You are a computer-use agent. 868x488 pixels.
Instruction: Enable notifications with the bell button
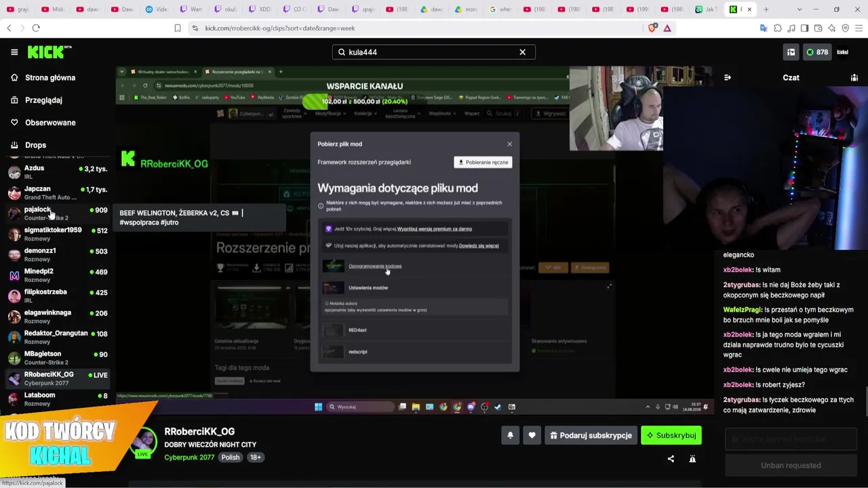pyautogui.click(x=510, y=436)
